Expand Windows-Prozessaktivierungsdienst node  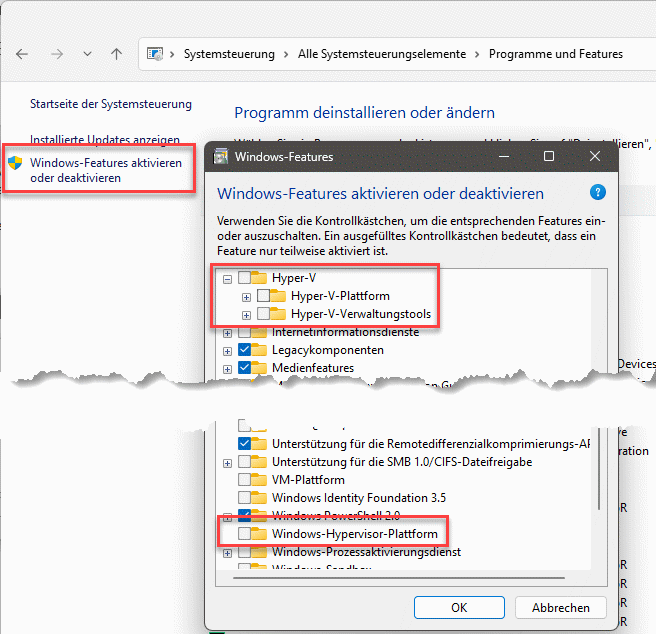tap(227, 553)
